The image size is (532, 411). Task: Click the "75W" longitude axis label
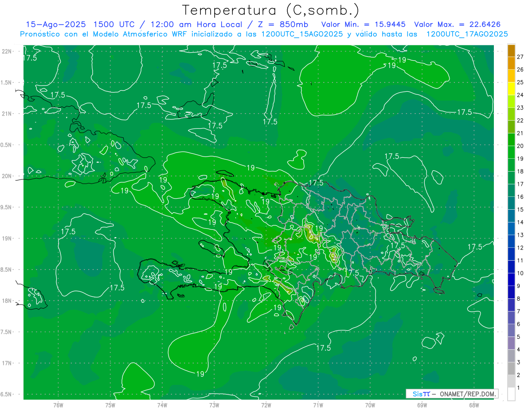click(x=110, y=405)
